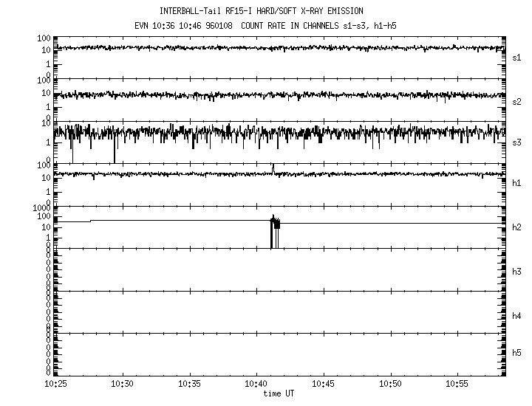Image resolution: width=532 pixels, height=406 pixels.
Task: Click the "time UT" axis title
Action: [279, 393]
